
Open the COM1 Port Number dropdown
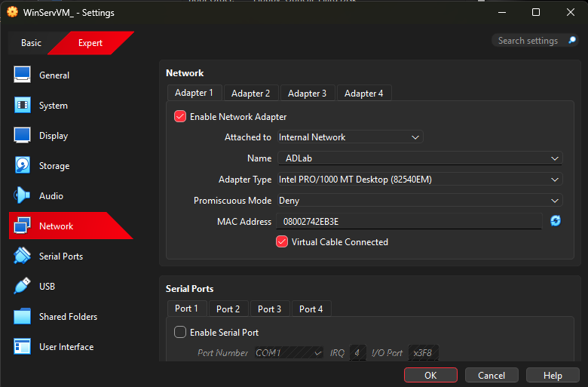pos(289,353)
